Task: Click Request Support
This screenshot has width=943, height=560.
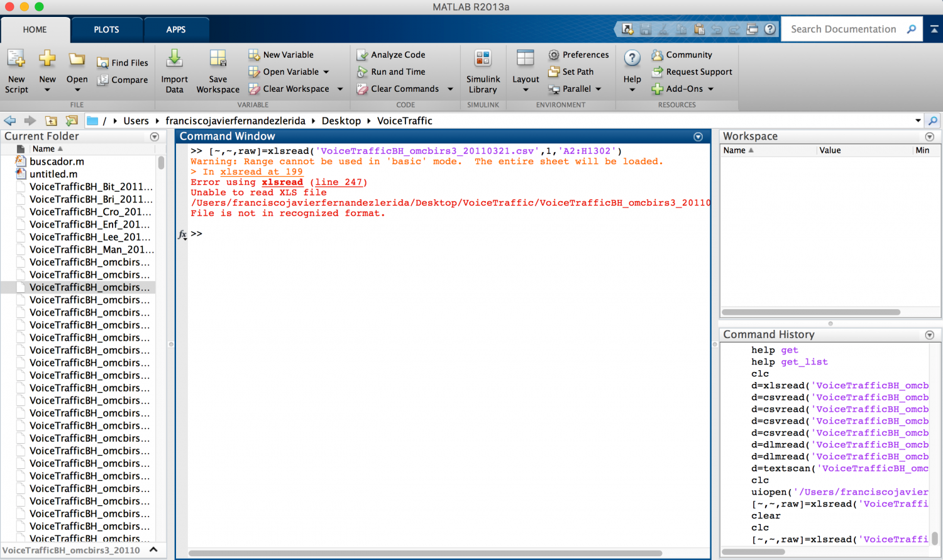Action: coord(692,72)
